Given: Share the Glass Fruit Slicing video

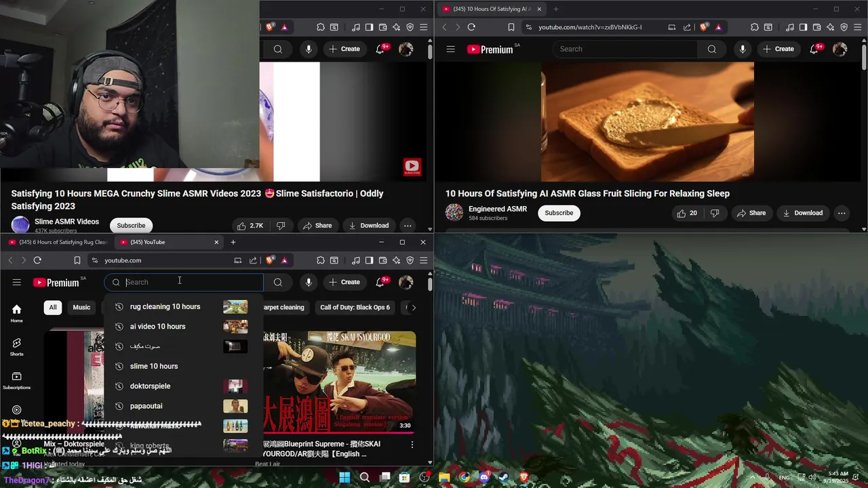Looking at the screenshot, I should coord(751,213).
